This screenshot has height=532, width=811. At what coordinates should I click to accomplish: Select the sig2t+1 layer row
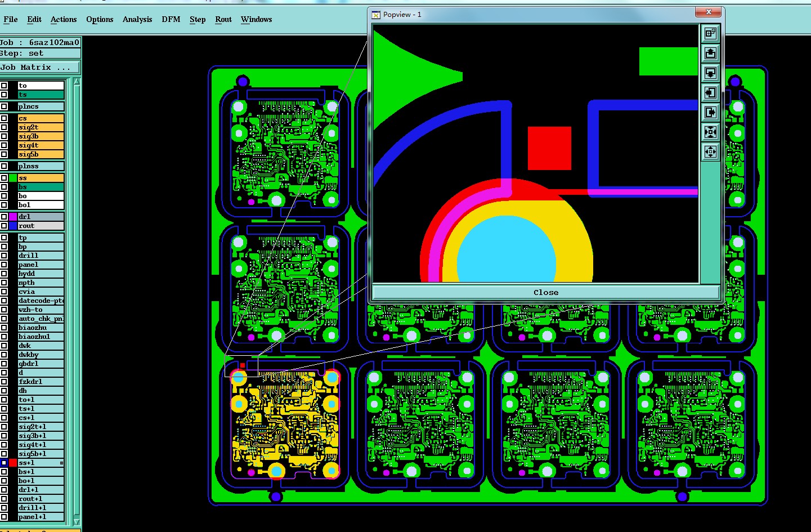pos(41,427)
